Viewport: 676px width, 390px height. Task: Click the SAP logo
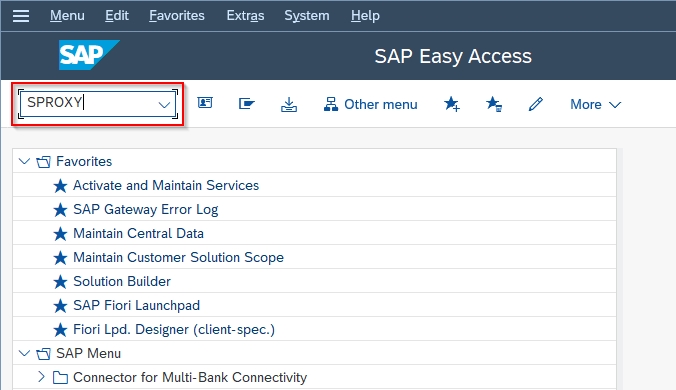point(89,55)
